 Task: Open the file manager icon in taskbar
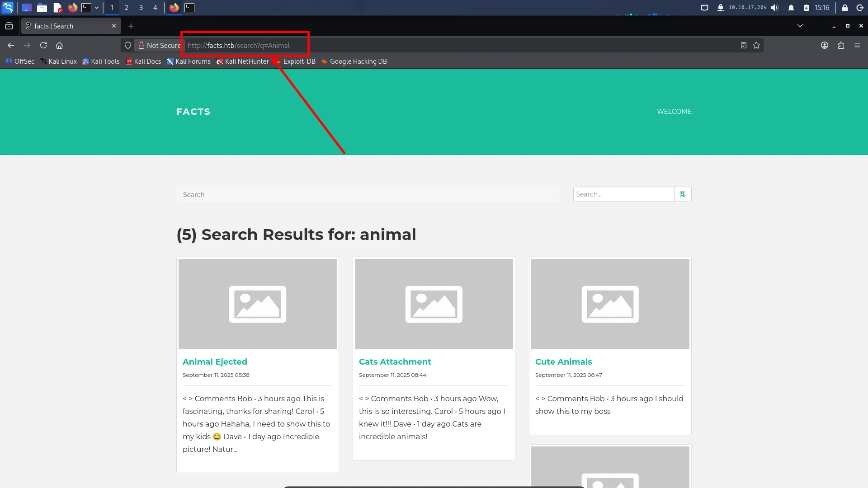[42, 8]
